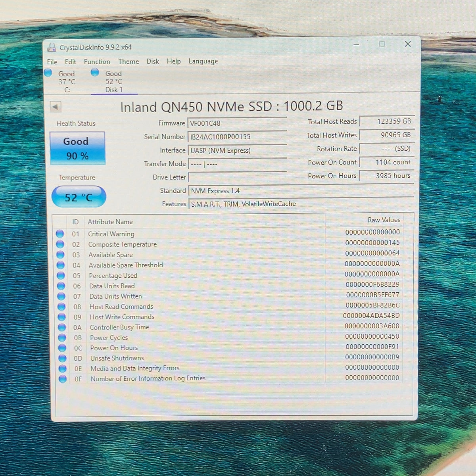Click the blue status orb for C: drive

(x=48, y=73)
